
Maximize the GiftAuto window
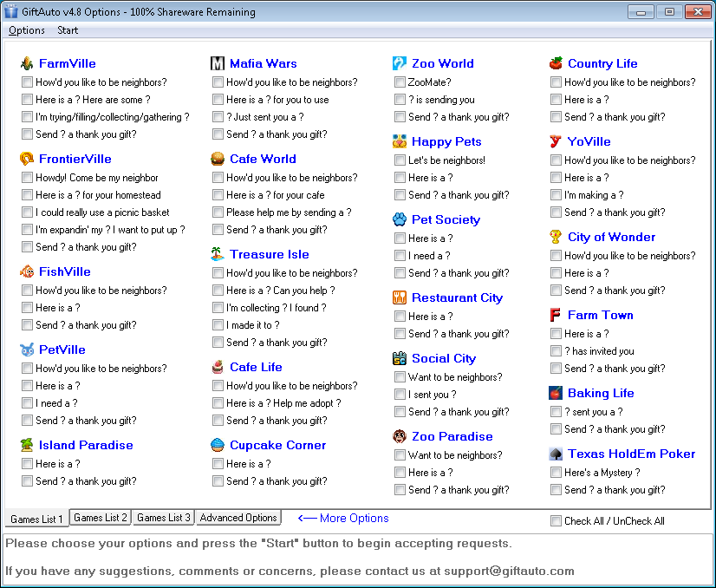point(669,12)
